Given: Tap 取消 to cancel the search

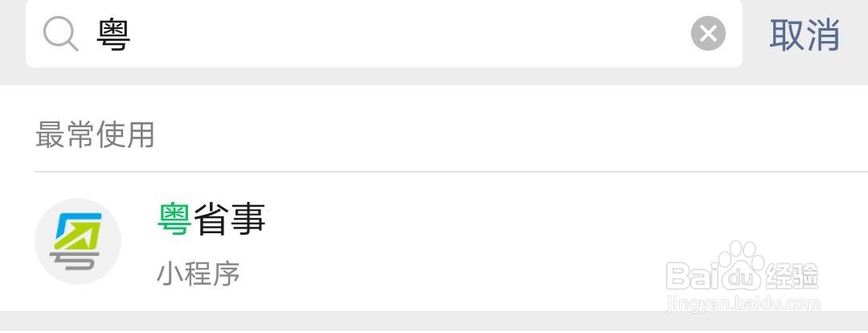Looking at the screenshot, I should (x=805, y=35).
